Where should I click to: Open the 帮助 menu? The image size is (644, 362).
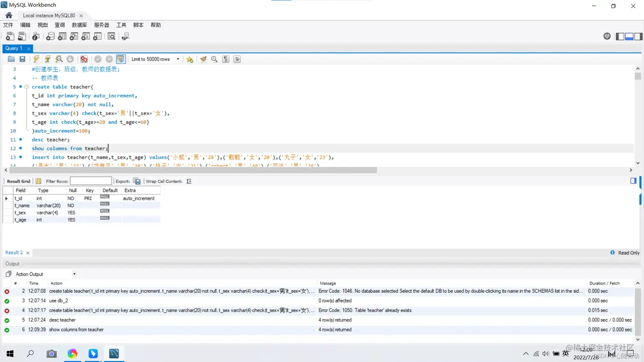pyautogui.click(x=155, y=25)
